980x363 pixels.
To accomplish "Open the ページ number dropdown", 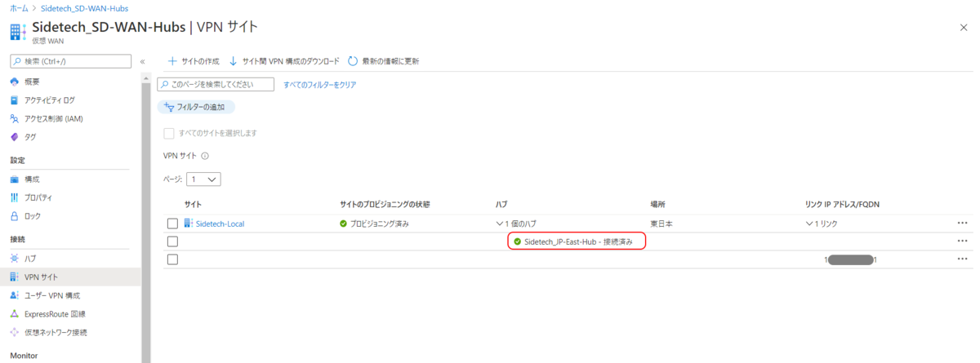I will point(203,179).
